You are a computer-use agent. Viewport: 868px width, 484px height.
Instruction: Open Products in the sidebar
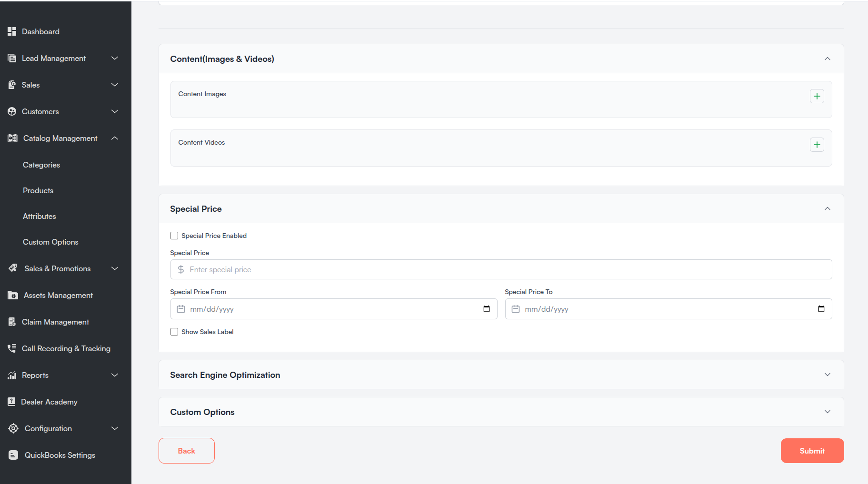[x=38, y=190]
